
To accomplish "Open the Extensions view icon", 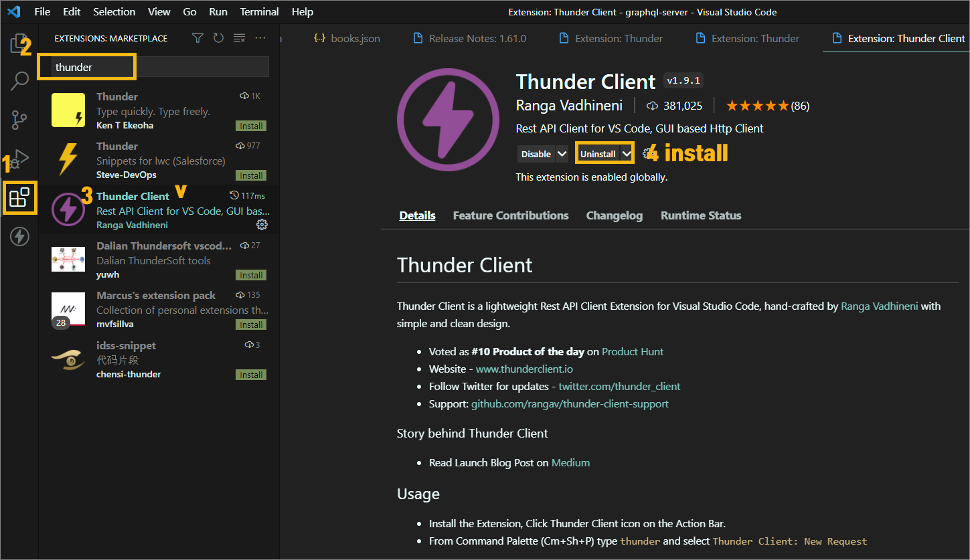I will pyautogui.click(x=19, y=197).
